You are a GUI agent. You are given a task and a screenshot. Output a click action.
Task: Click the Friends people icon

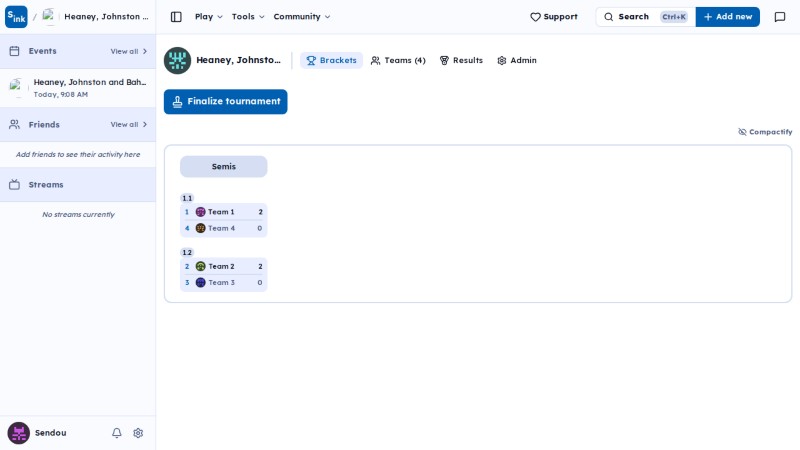tap(14, 124)
